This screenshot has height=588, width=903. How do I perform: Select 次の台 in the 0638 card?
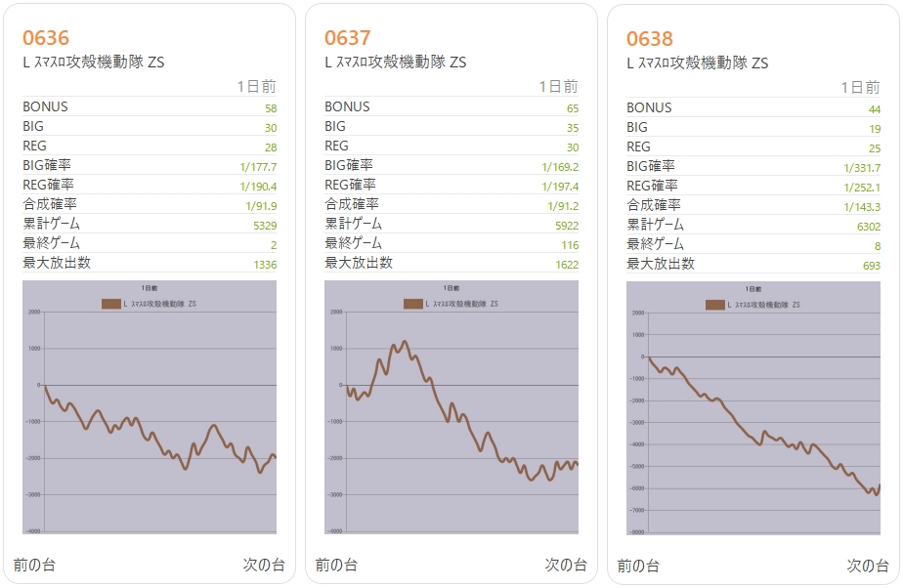868,565
